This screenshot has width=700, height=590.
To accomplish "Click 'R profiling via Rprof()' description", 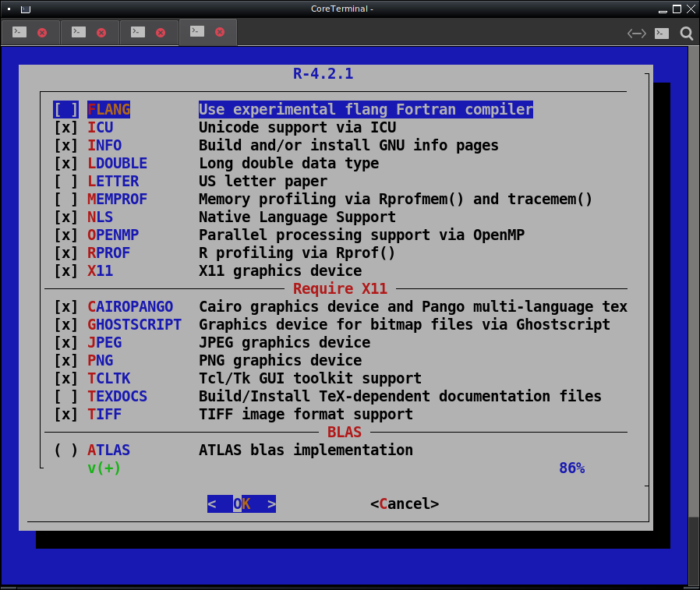I will tap(297, 253).
